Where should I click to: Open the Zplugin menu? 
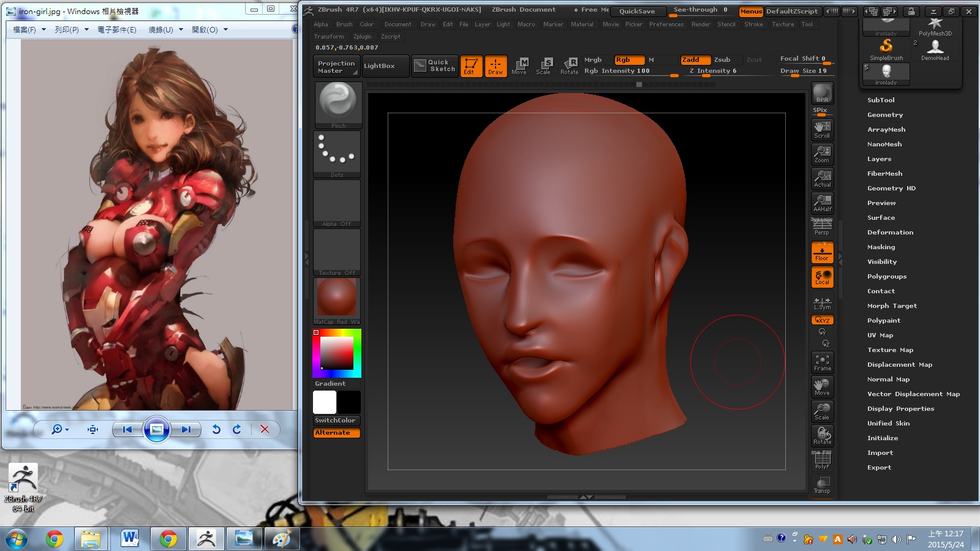[x=362, y=37]
